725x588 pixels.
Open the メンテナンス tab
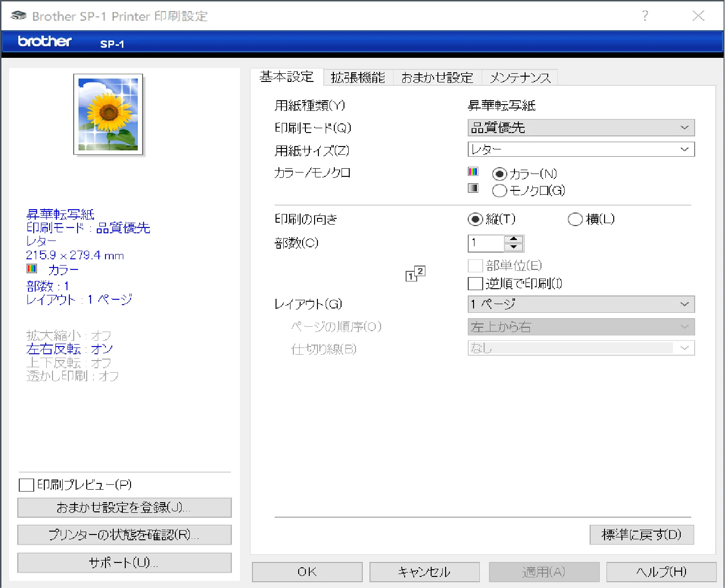point(520,78)
